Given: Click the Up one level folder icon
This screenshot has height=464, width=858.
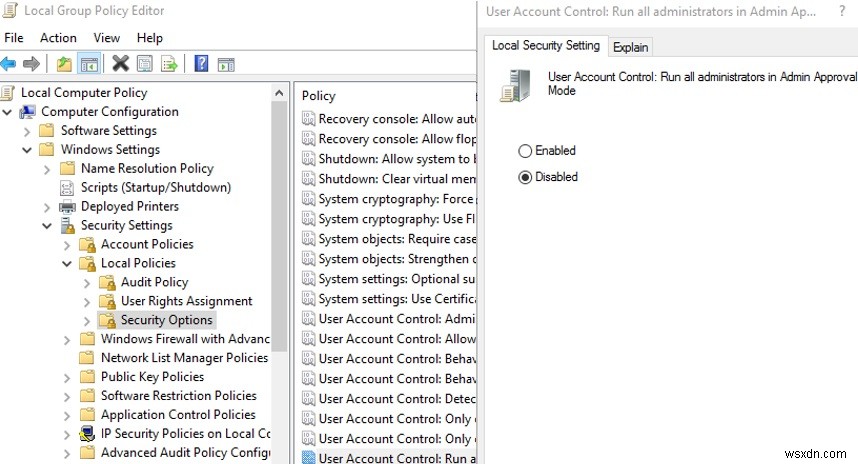Looking at the screenshot, I should 64,64.
